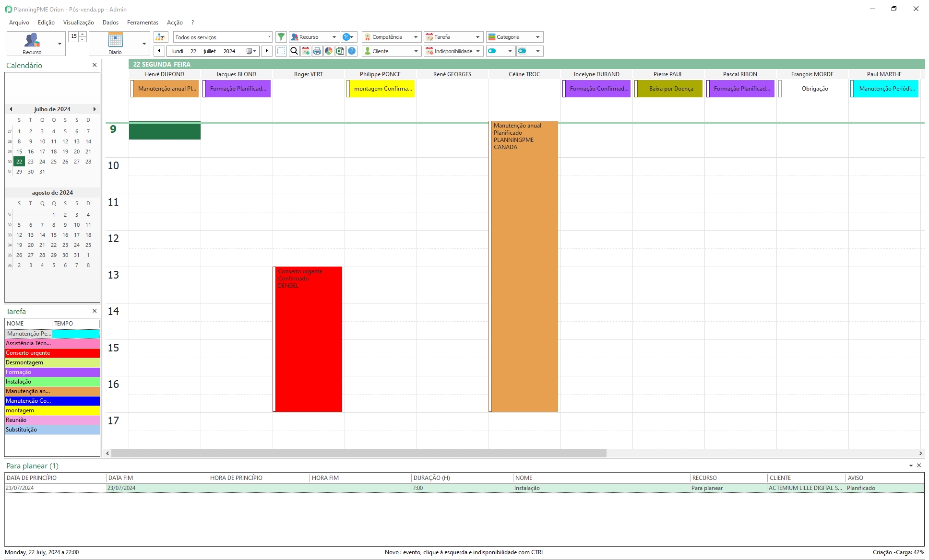This screenshot has width=929, height=560.
Task: Click the blue help question mark icon
Action: [x=352, y=51]
